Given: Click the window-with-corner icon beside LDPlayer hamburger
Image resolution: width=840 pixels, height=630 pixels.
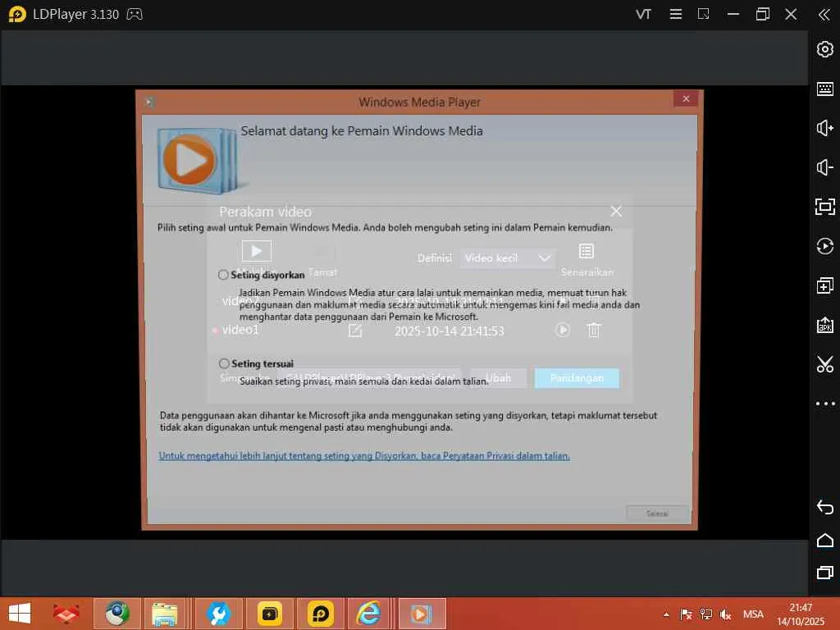Looking at the screenshot, I should pos(703,15).
